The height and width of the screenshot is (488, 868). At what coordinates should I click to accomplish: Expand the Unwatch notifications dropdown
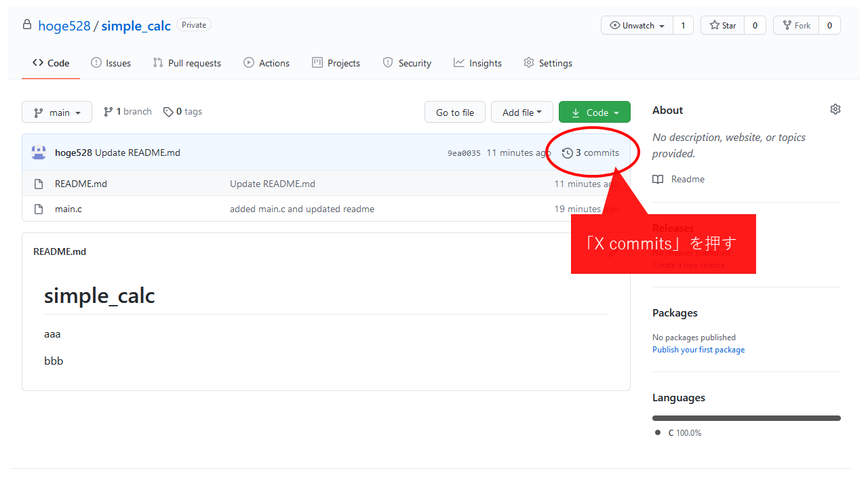pyautogui.click(x=637, y=26)
